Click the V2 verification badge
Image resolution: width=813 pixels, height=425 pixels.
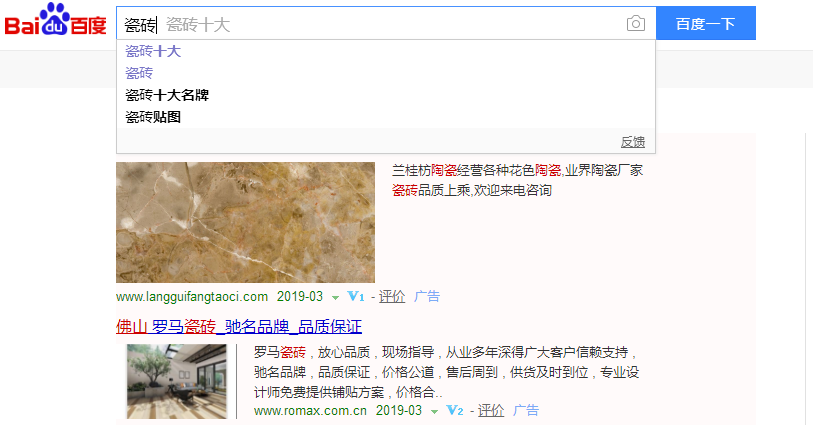pyautogui.click(x=455, y=410)
